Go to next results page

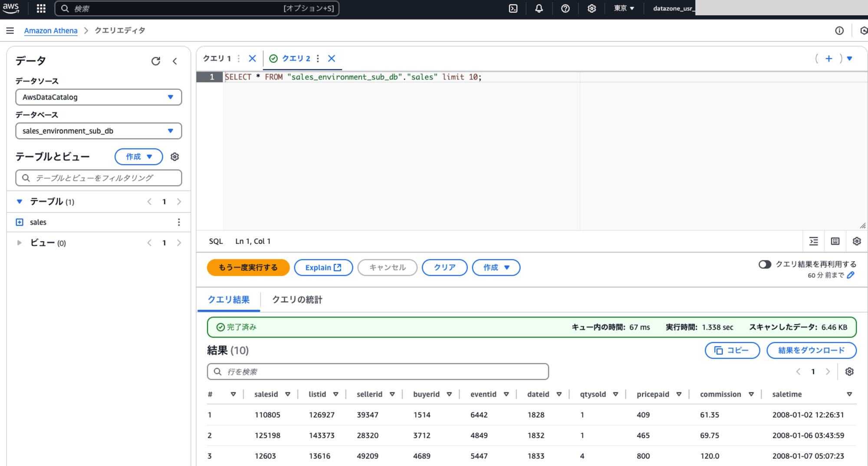828,371
